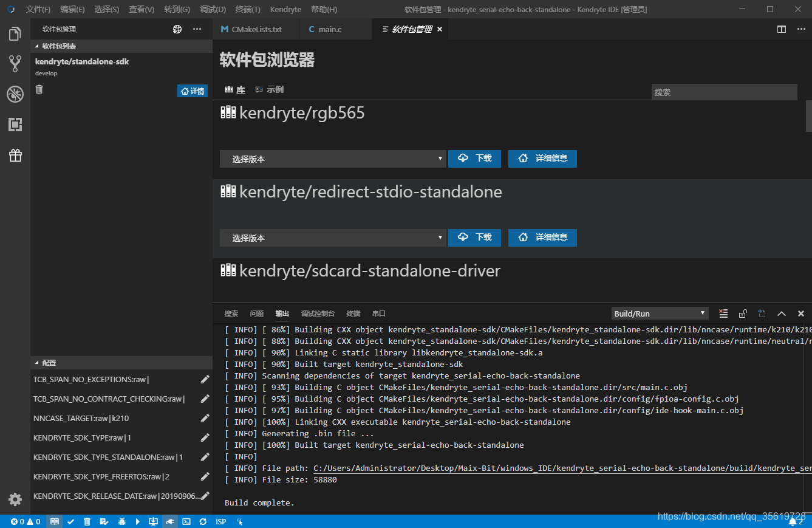Click the trash clean icon in status bar
This screenshot has width=812, height=528.
[x=87, y=521]
